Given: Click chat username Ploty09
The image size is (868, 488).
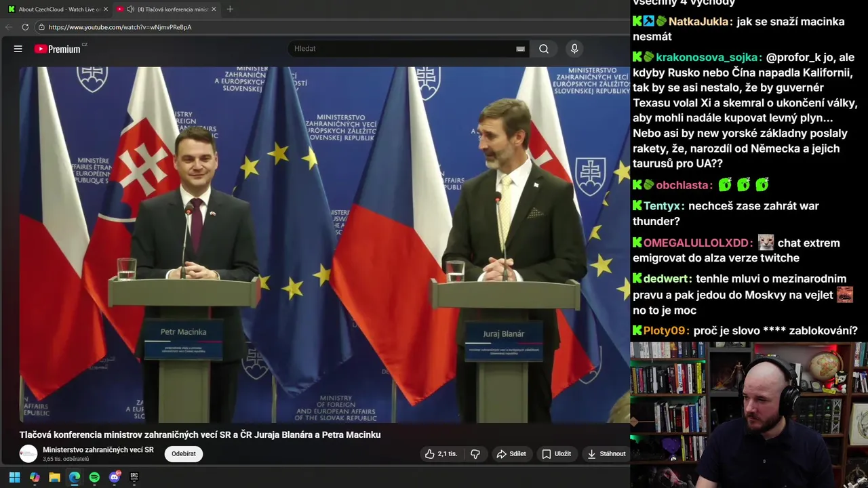Looking at the screenshot, I should [665, 331].
